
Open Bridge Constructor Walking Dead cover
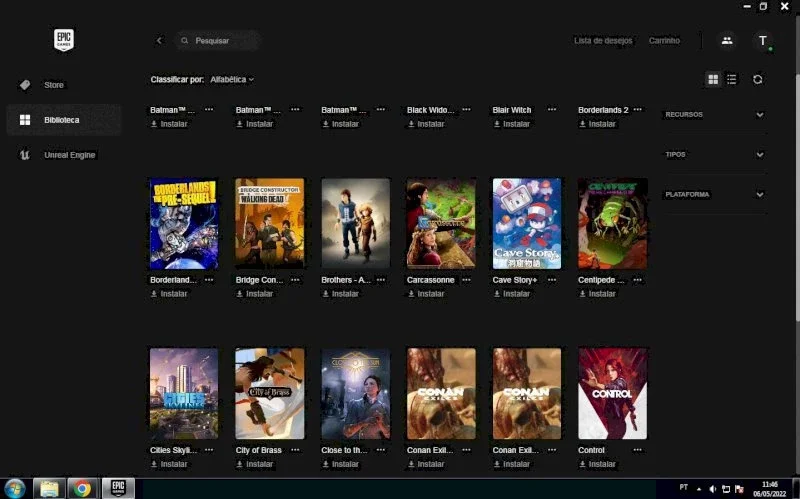(270, 223)
